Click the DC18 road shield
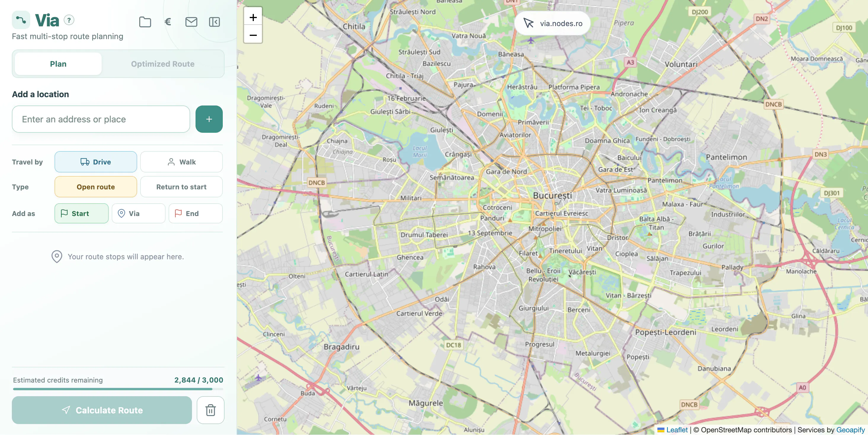The height and width of the screenshot is (435, 868). 453,345
